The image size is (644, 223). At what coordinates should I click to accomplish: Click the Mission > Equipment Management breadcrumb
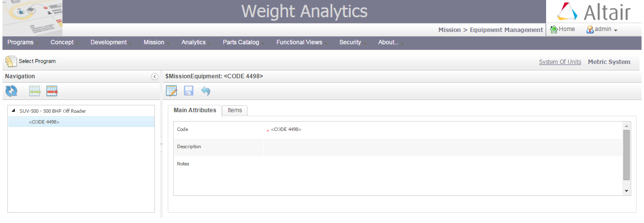[491, 30]
